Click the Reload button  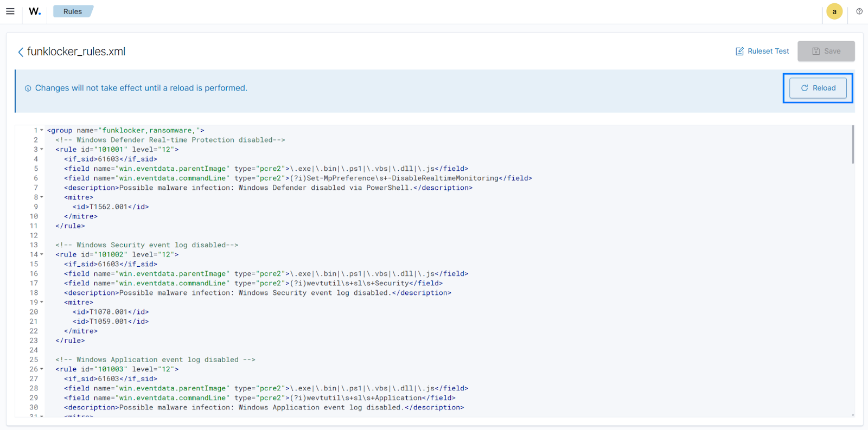click(x=818, y=88)
